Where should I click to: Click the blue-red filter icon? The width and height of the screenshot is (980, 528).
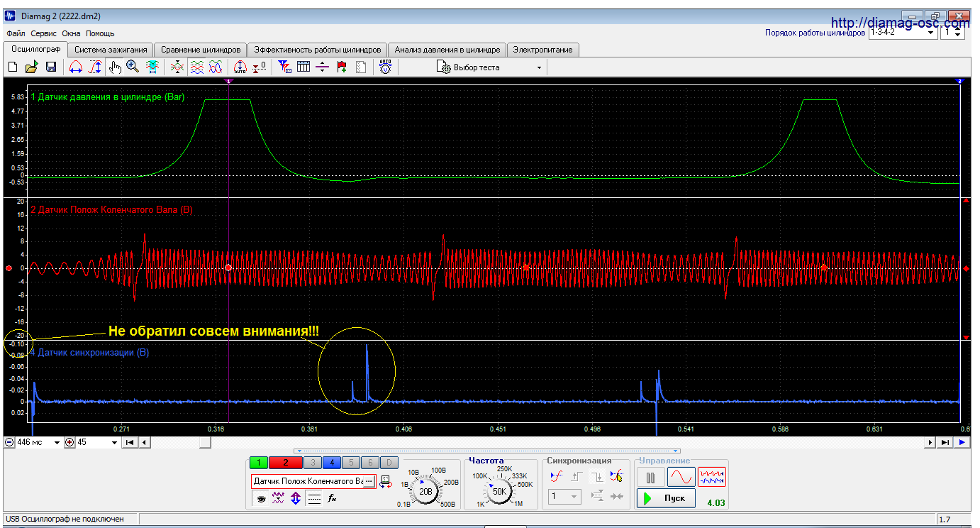pyautogui.click(x=284, y=67)
